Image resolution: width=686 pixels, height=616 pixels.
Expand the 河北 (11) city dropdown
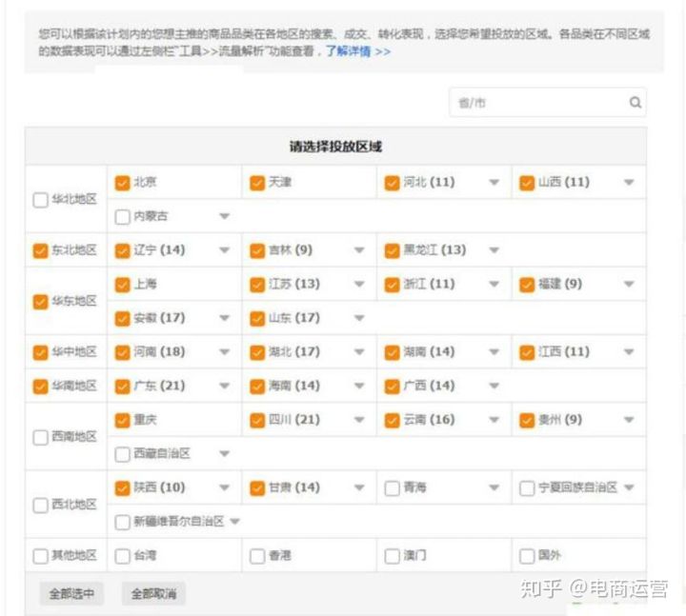point(494,183)
